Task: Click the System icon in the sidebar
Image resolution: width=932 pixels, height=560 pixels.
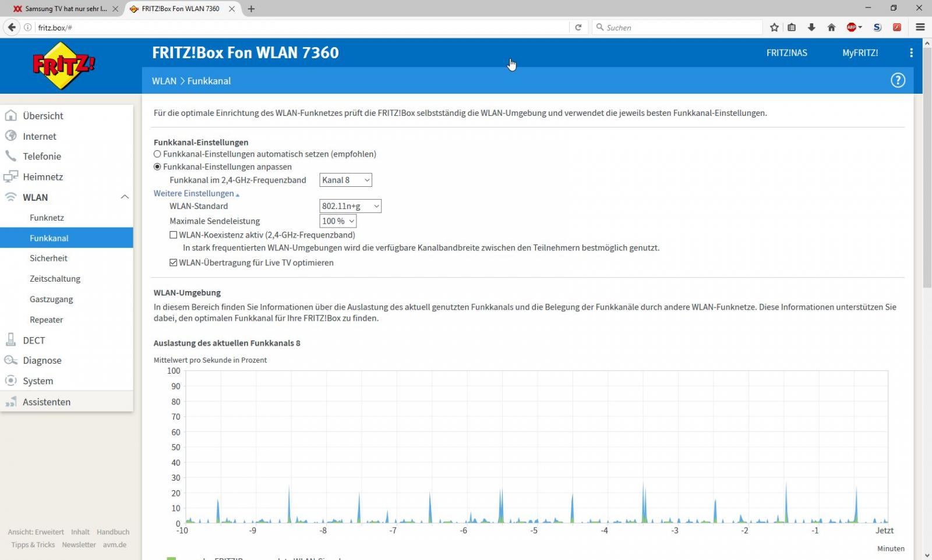Action: pyautogui.click(x=10, y=381)
